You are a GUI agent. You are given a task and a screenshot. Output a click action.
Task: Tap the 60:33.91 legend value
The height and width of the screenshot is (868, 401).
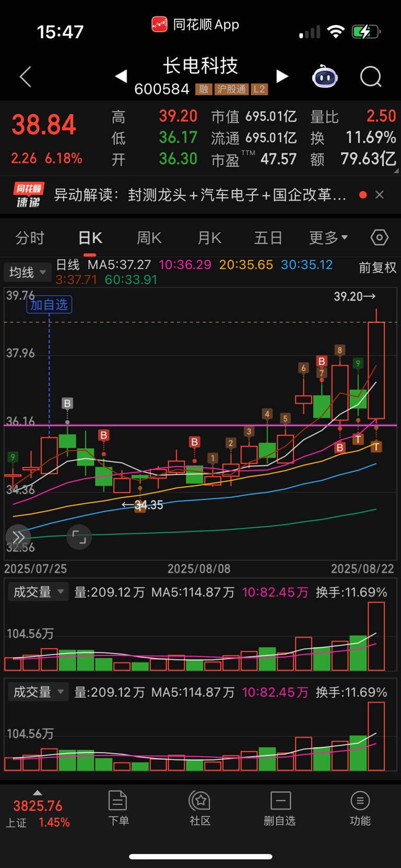coord(131,280)
